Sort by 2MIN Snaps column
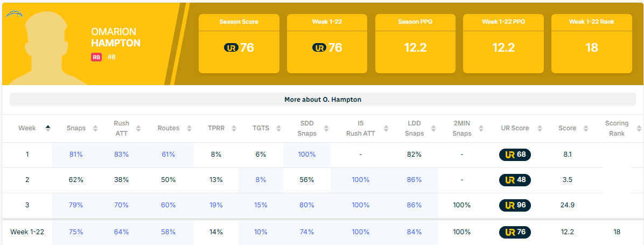 coord(480,128)
